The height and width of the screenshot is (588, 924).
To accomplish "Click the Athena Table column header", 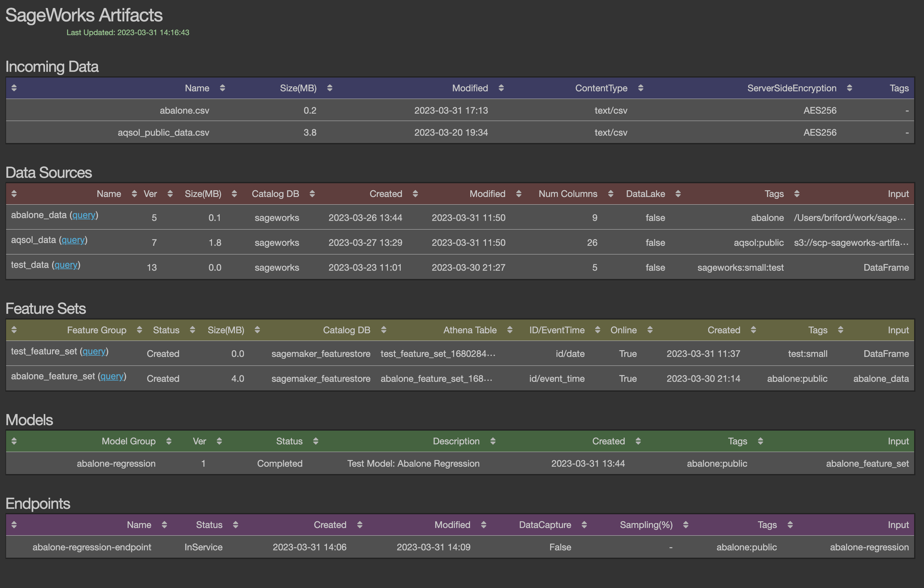I will tap(470, 330).
